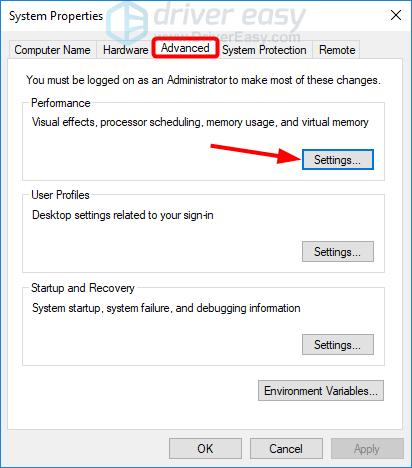Click the greyed-out Apply button
The height and width of the screenshot is (468, 412).
click(367, 449)
